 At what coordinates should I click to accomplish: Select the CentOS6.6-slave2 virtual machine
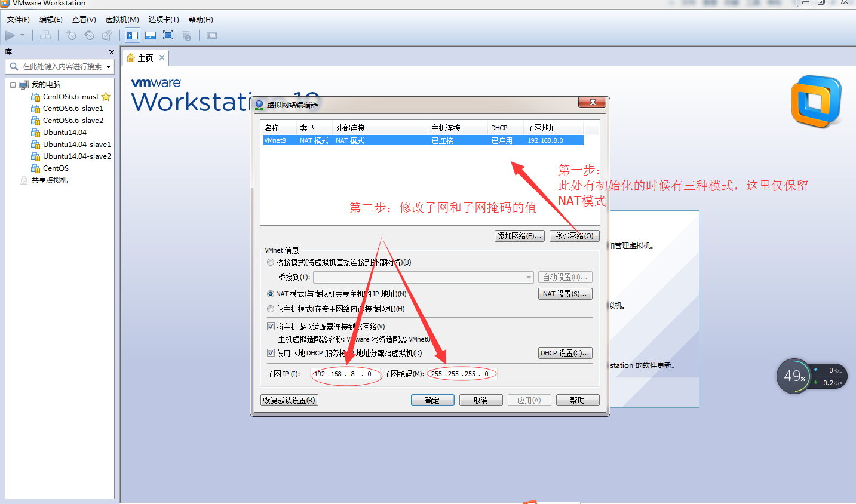coord(73,120)
